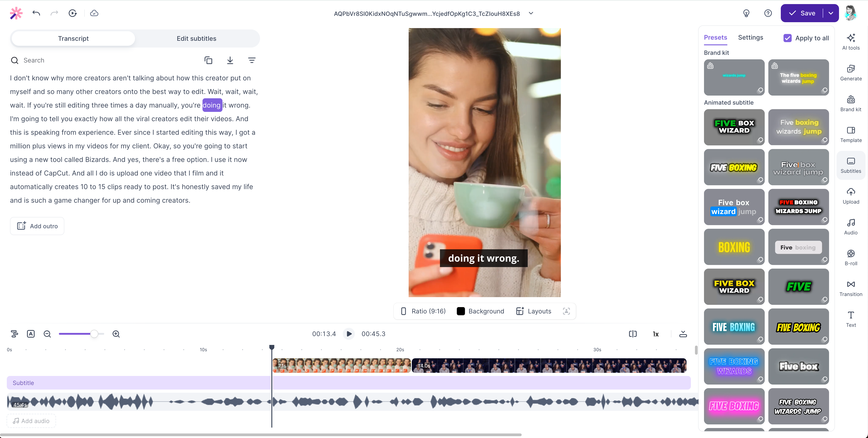Open the 1x playback speed selector
Screen dimensions: 868x438
655,334
